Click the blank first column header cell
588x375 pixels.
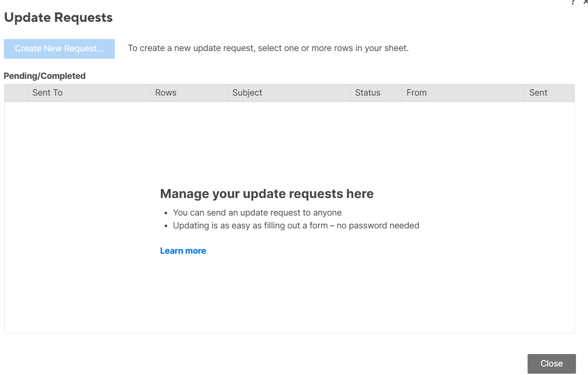click(x=16, y=93)
